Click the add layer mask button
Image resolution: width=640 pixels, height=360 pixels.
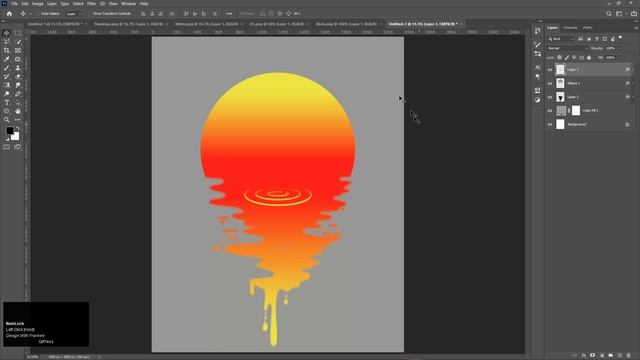click(x=592, y=356)
